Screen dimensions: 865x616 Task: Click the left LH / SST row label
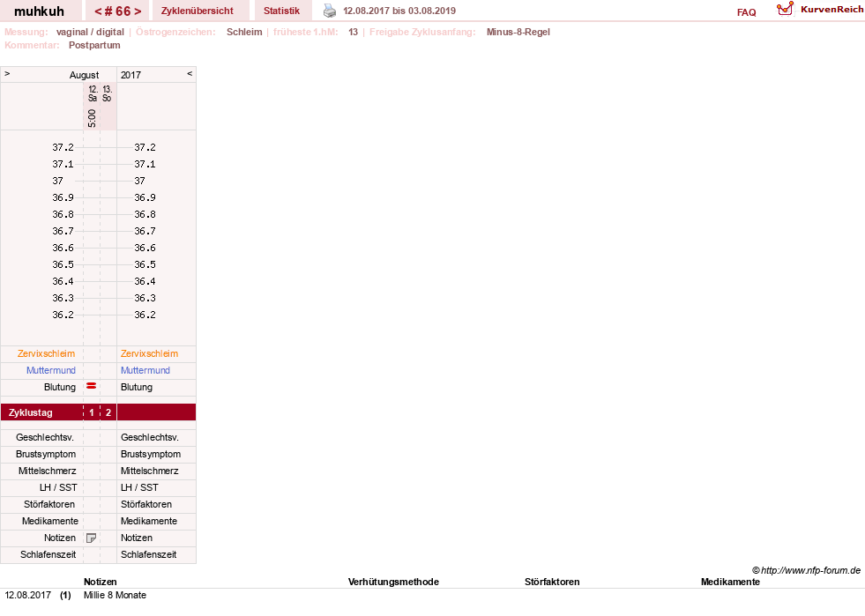pos(58,487)
